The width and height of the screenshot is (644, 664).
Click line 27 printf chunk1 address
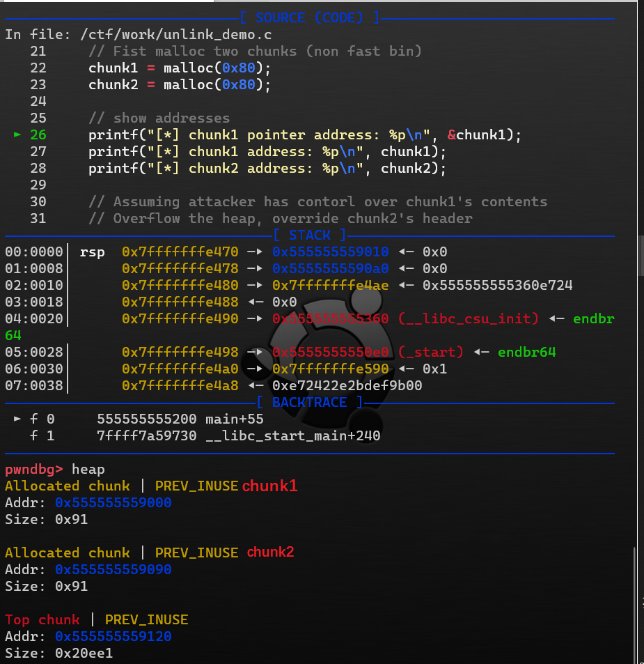[x=267, y=152]
